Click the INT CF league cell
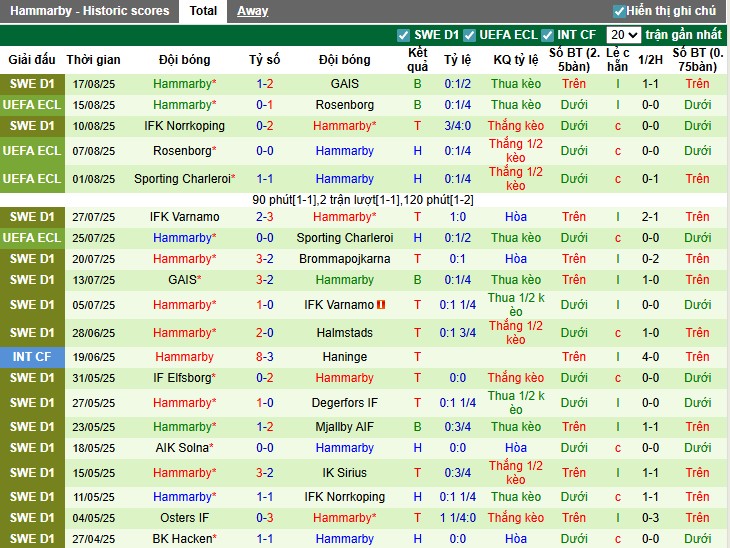The width and height of the screenshot is (730, 548). 32,357
